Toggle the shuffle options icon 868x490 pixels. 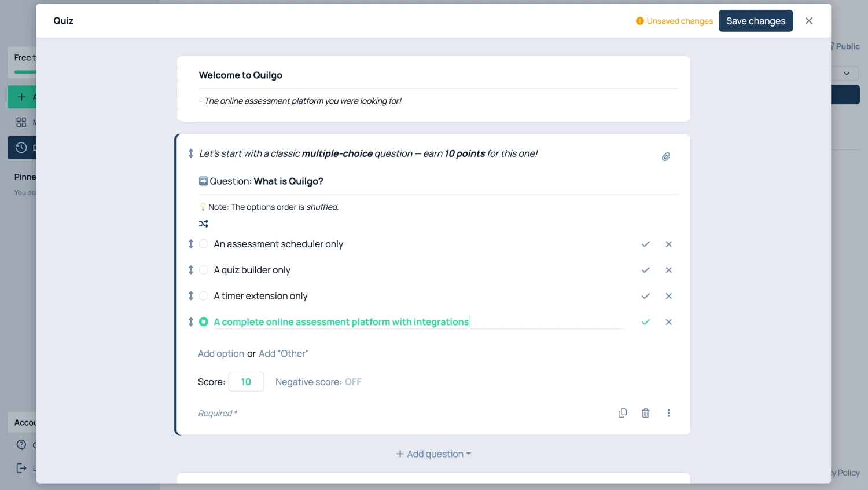[x=204, y=224]
